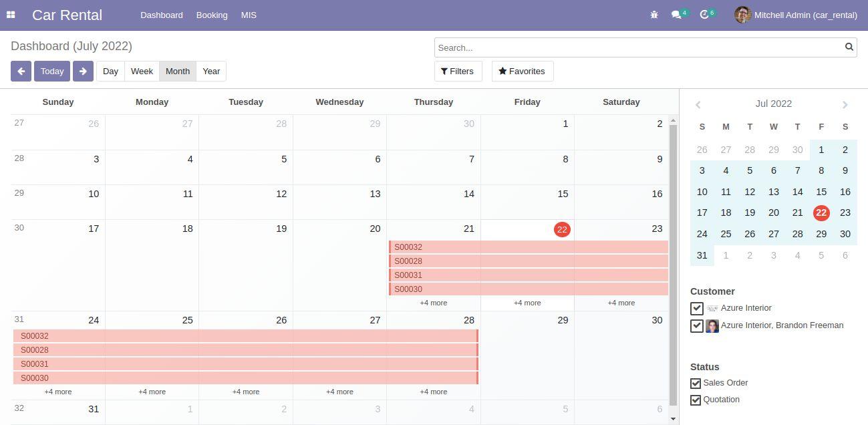The image size is (868, 425).
Task: Click date 13 in main calendar
Action: pos(375,194)
